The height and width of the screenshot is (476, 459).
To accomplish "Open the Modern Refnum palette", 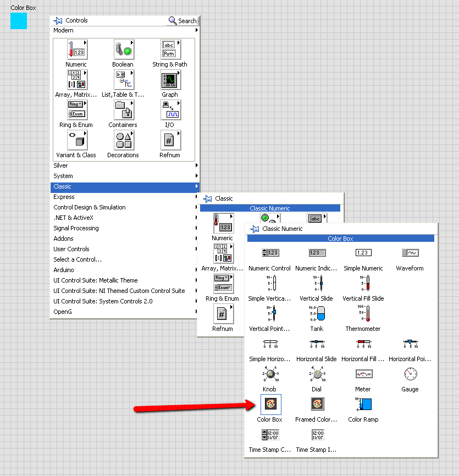I will 170,140.
